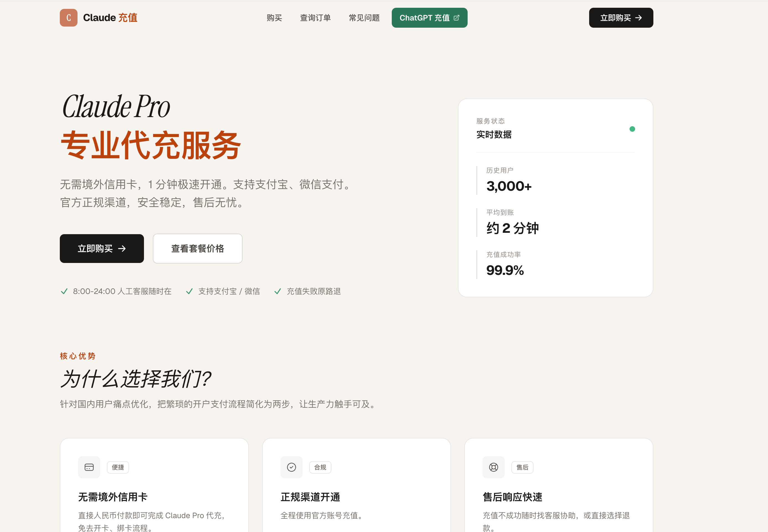
Task: Click the 服务状态 label
Action: (491, 121)
